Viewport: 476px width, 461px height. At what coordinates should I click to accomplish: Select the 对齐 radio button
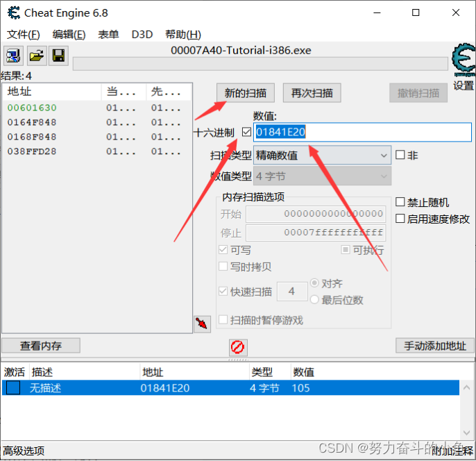314,283
